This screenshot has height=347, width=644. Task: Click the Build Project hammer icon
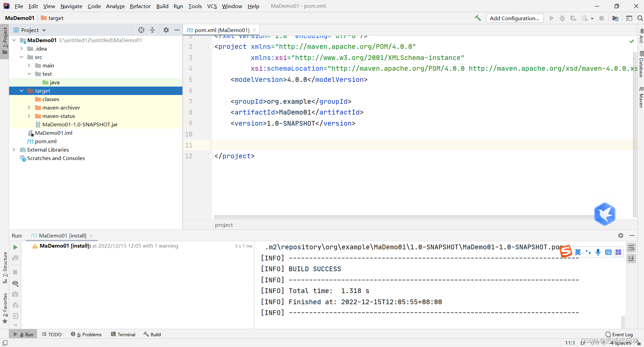coord(478,18)
